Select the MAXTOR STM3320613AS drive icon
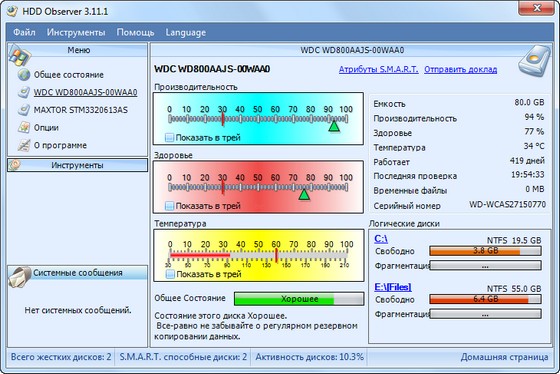560x374 pixels. click(24, 110)
